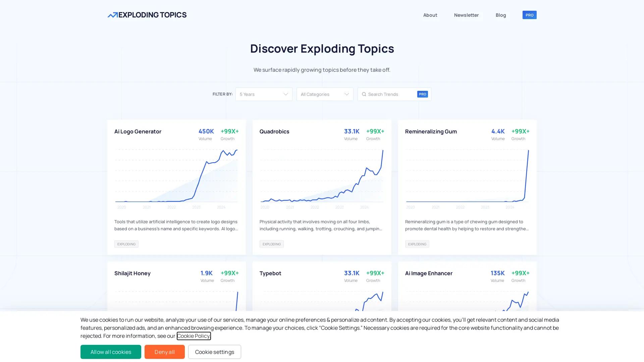Click the EXPLODING tag on Remineralizing Gum card
This screenshot has height=362, width=644.
tap(417, 244)
